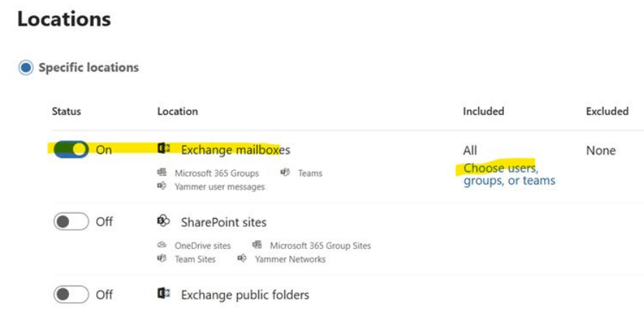The width and height of the screenshot is (644, 310).
Task: Click the SharePoint sites icon
Action: point(163,222)
